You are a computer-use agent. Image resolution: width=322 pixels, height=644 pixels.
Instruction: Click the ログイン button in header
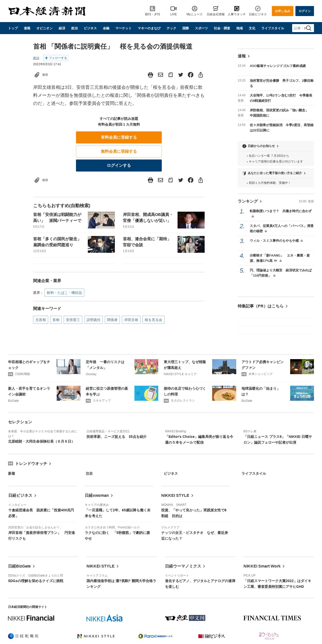tap(304, 11)
